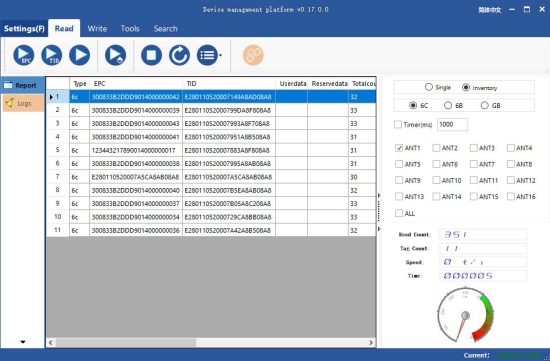Start the TID read play icon
The height and width of the screenshot is (361, 550).
coord(52,55)
